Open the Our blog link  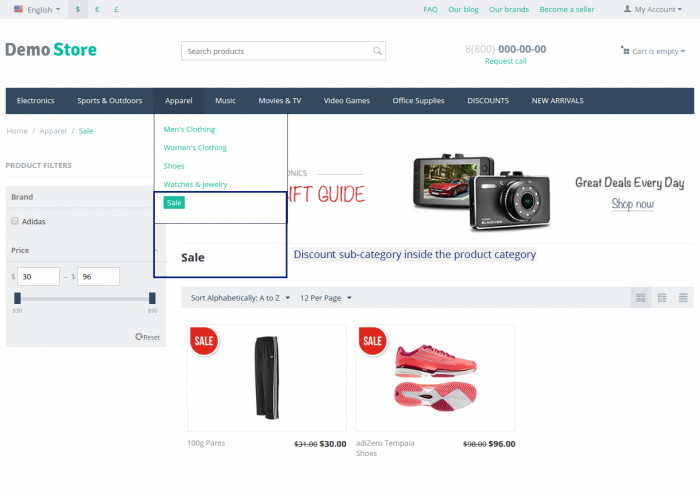[463, 9]
